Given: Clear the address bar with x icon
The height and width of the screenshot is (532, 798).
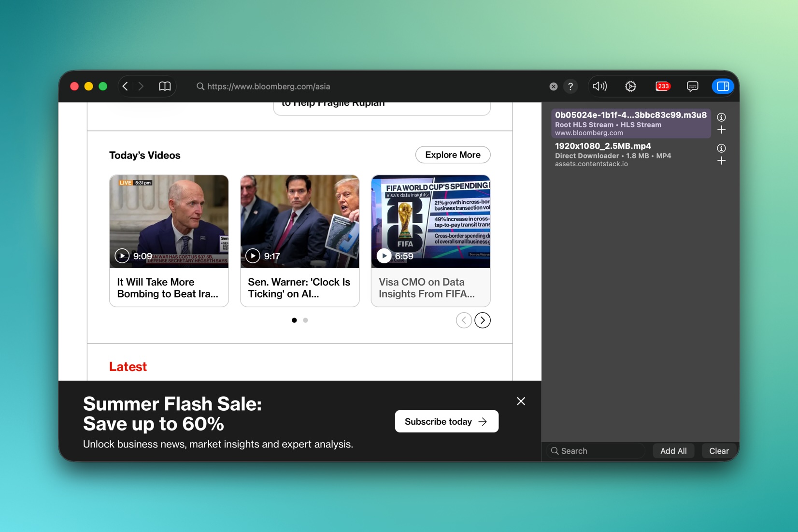Looking at the screenshot, I should click(554, 86).
